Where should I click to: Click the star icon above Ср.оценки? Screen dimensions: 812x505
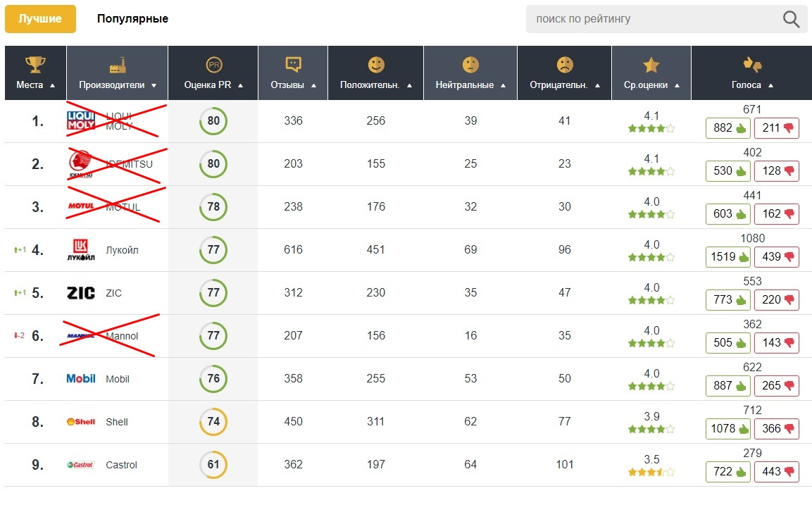pos(651,66)
